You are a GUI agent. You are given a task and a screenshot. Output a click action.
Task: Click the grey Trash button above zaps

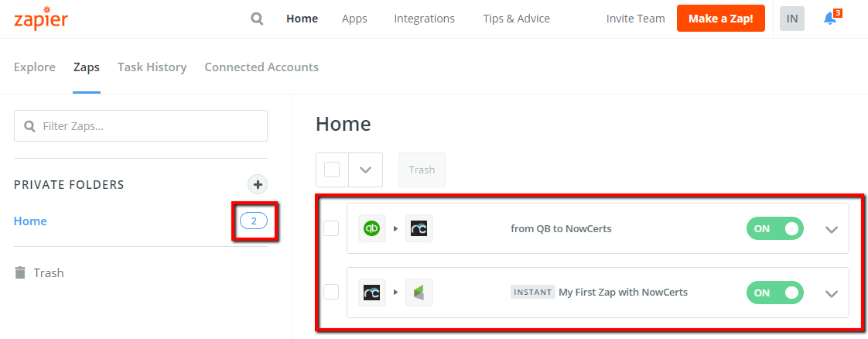422,169
